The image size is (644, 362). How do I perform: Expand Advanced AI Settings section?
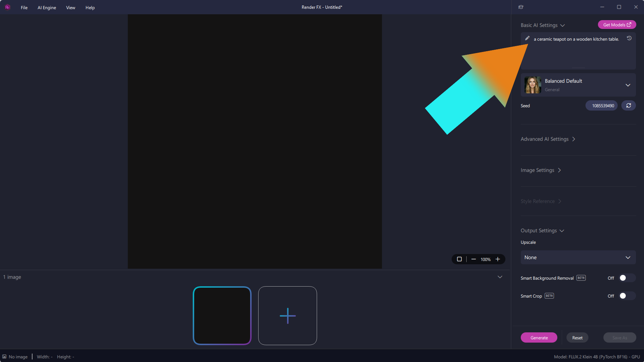[548, 139]
